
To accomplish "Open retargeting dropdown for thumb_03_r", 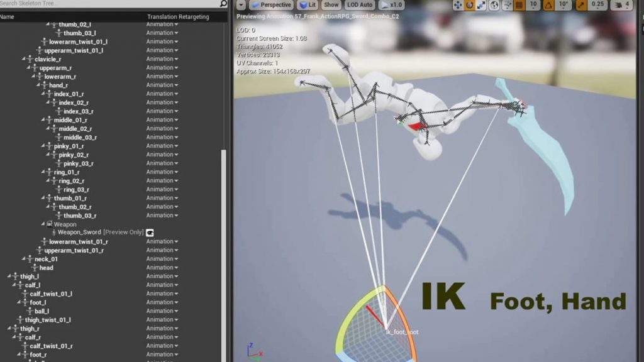I will click(162, 216).
